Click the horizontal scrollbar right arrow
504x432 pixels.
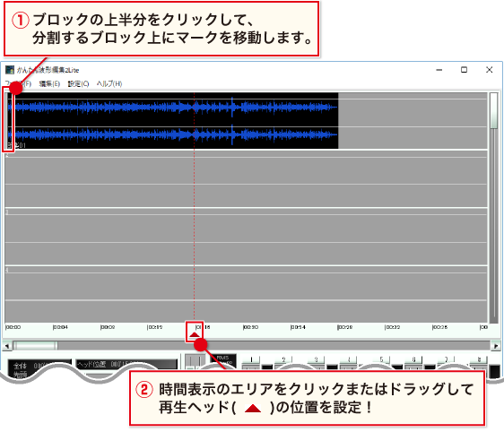point(495,346)
